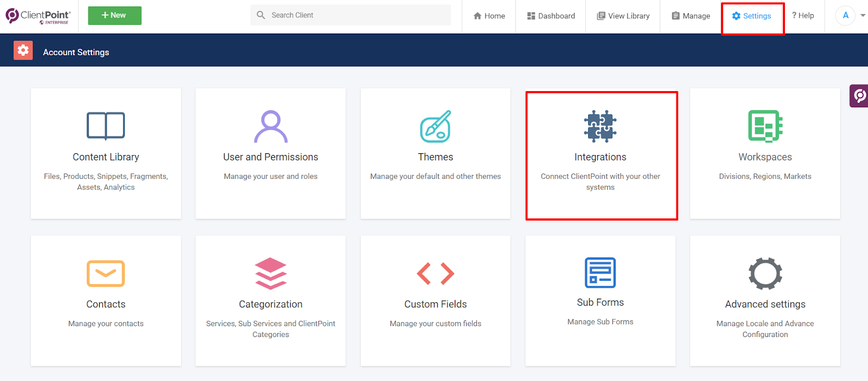
Task: Open the purple ClientPoint side widget
Action: (x=859, y=96)
